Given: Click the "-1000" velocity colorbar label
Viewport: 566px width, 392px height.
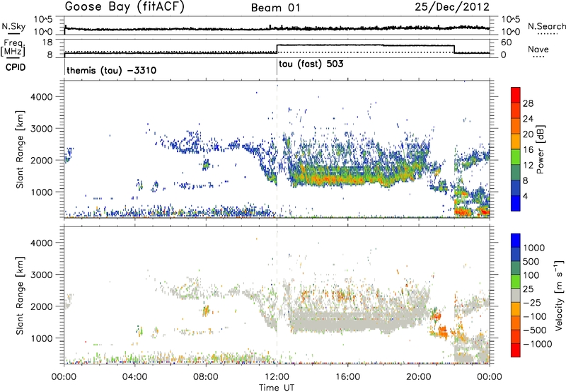Looking at the screenshot, I should [538, 344].
